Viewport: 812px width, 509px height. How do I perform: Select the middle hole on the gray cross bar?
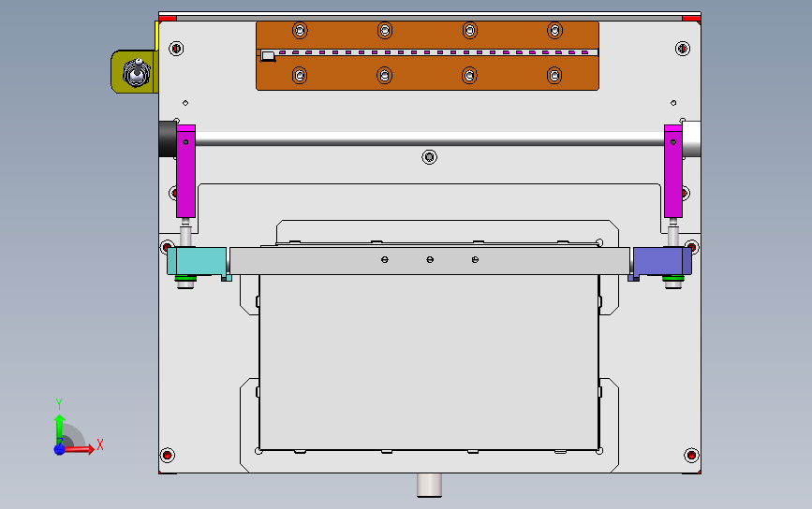(430, 260)
